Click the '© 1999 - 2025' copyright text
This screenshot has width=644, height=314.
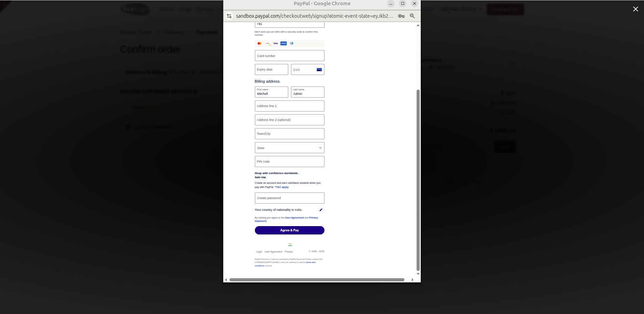click(x=316, y=251)
